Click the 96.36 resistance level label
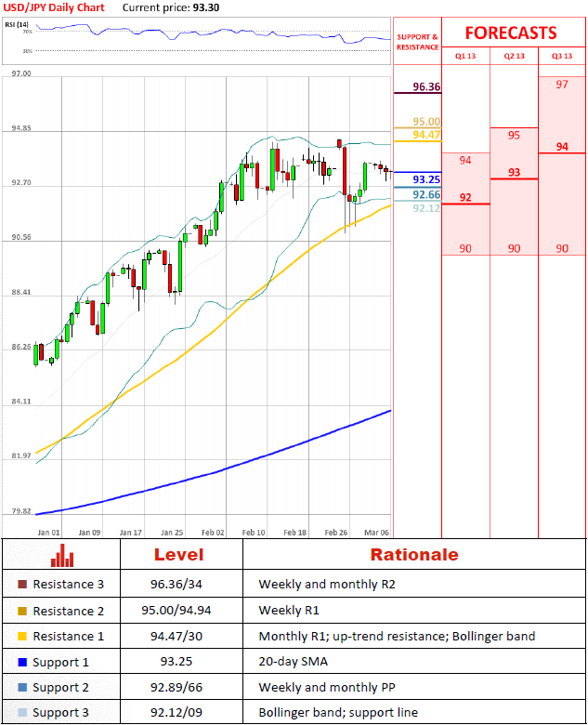 426,86
